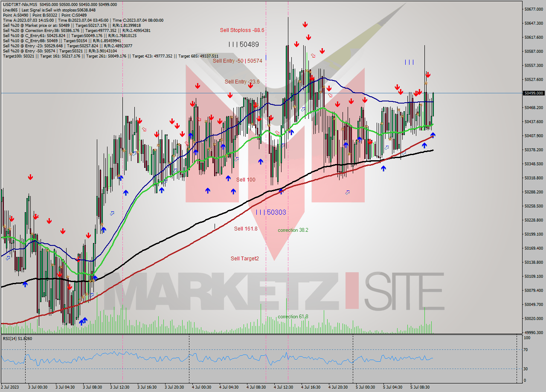546x392 pixels.
Task: Click the 'Sell Stoploss -88.6' chart label
Action: pos(242,30)
